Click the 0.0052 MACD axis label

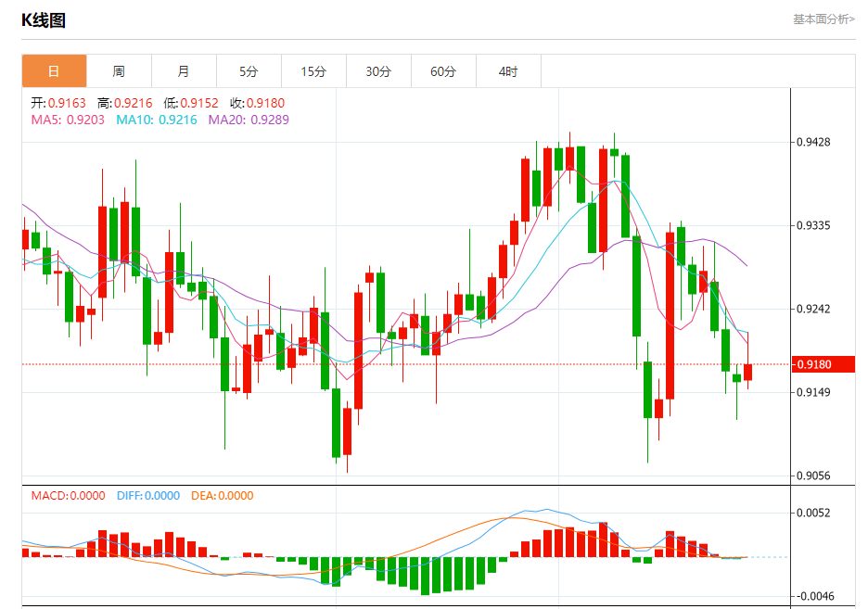click(x=813, y=513)
